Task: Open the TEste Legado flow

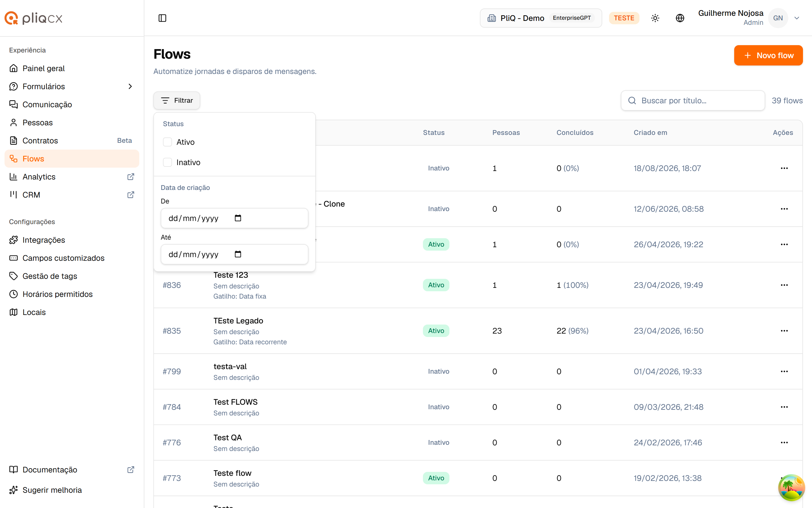Action: (x=238, y=321)
